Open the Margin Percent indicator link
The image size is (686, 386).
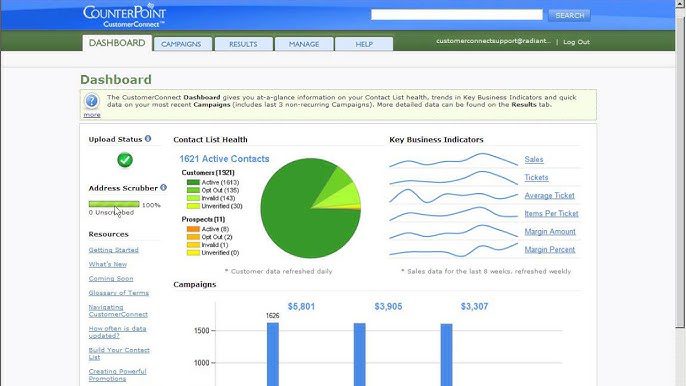pyautogui.click(x=550, y=249)
